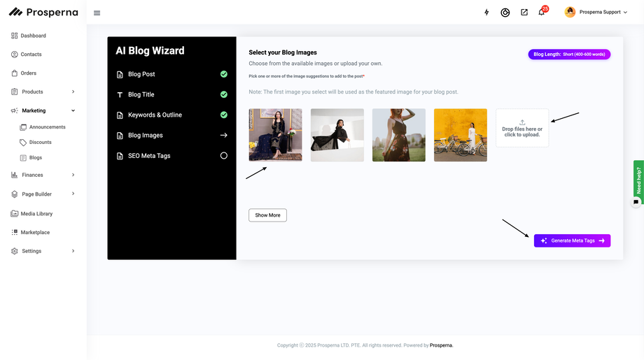Viewport: 644px width, 360px height.
Task: Open the Prosperna Support account dropdown
Action: pos(603,13)
